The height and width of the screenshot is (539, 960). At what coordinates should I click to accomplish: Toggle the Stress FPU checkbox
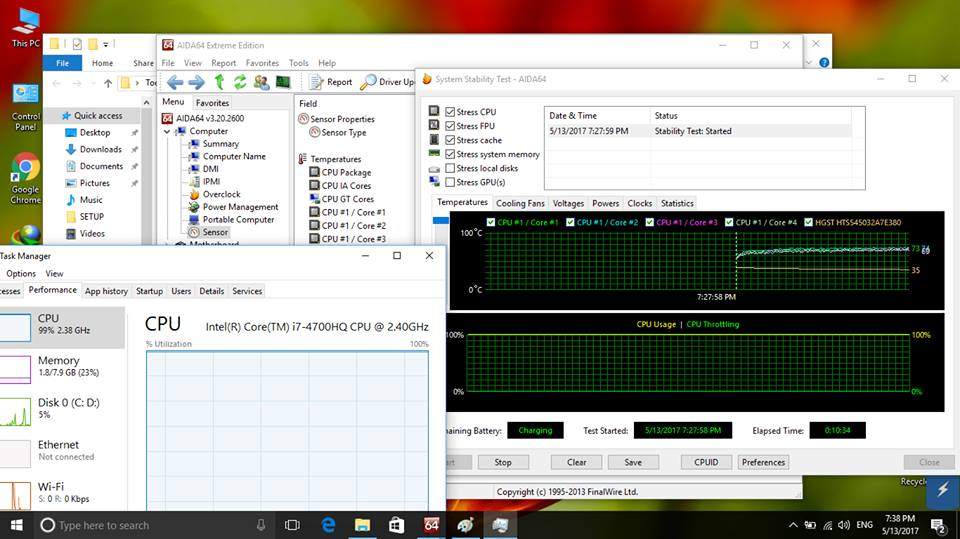[450, 126]
